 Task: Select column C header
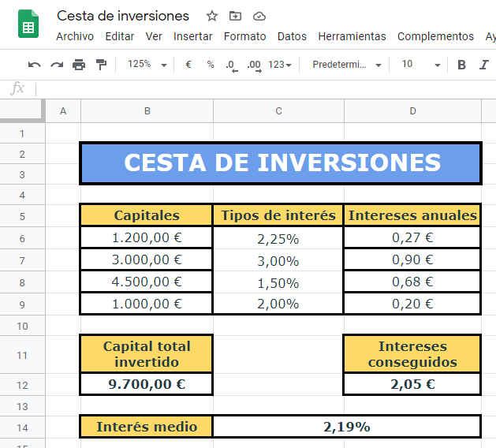pos(278,111)
